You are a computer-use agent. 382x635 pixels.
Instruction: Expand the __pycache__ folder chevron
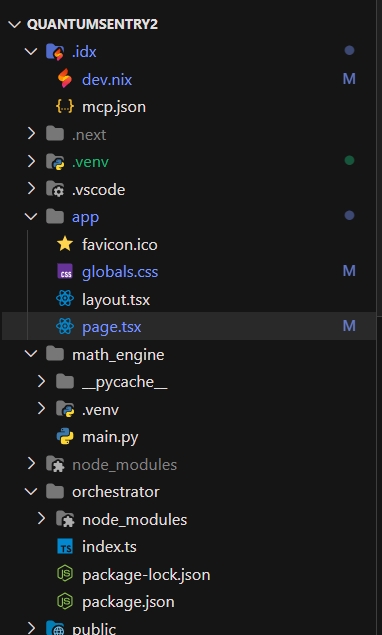[41, 381]
